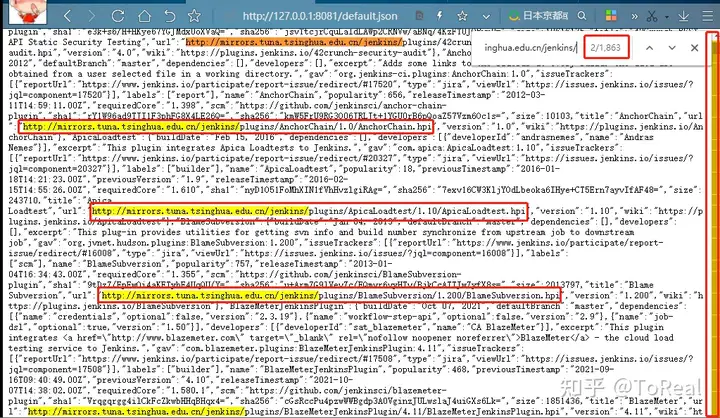Click the lightning speed mode icon
Image resolution: width=720 pixels, height=418 pixels.
pos(440,16)
